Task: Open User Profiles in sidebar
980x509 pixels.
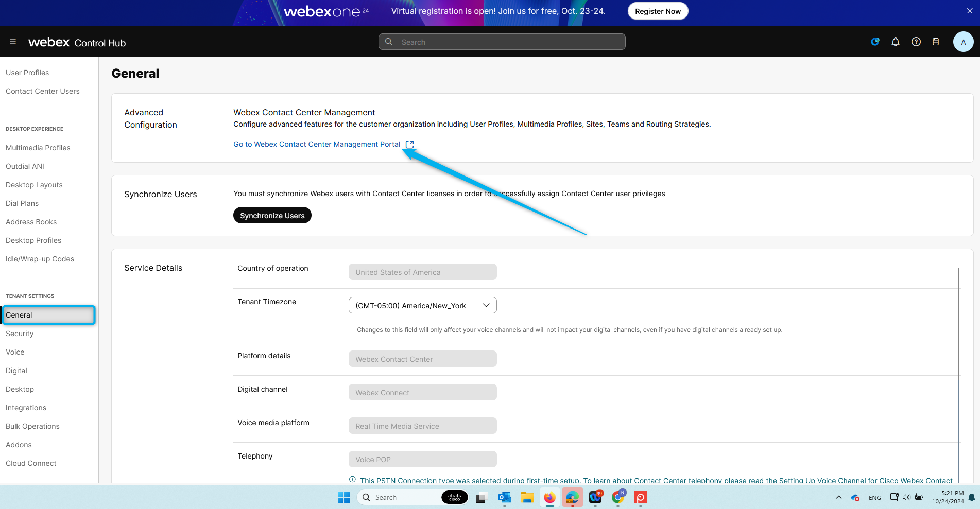Action: [27, 73]
